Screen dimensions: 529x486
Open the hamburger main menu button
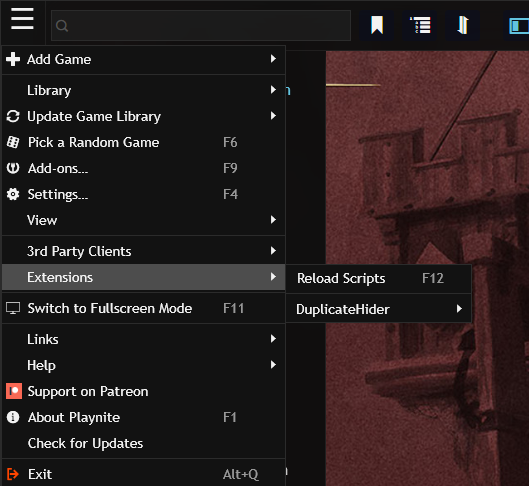(22, 19)
